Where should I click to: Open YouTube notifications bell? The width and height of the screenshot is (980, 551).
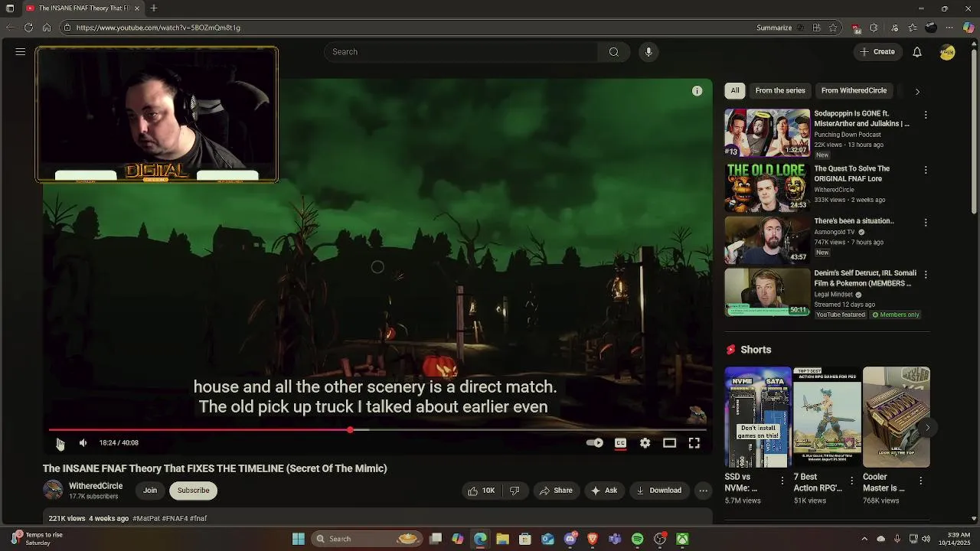917,52
